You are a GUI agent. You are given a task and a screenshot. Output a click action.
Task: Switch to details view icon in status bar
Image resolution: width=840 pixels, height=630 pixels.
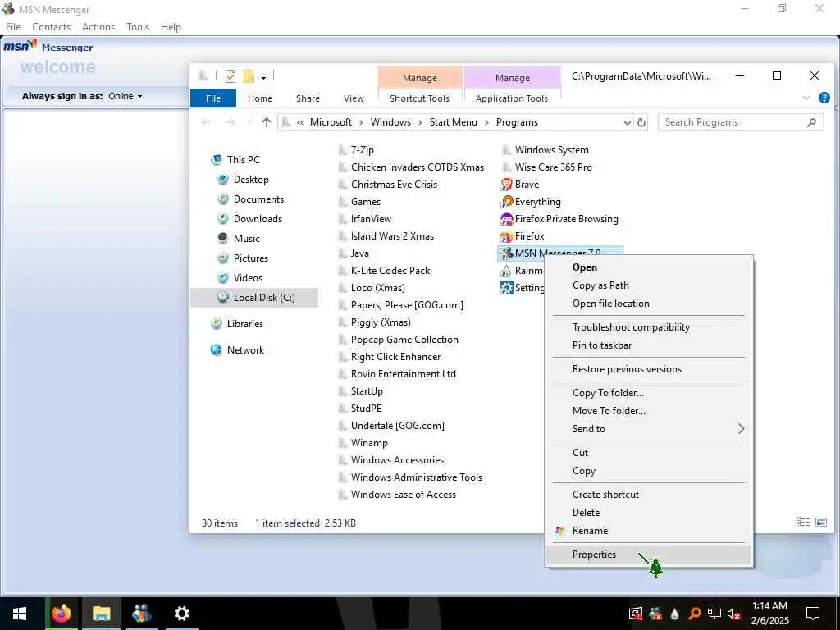click(x=802, y=523)
